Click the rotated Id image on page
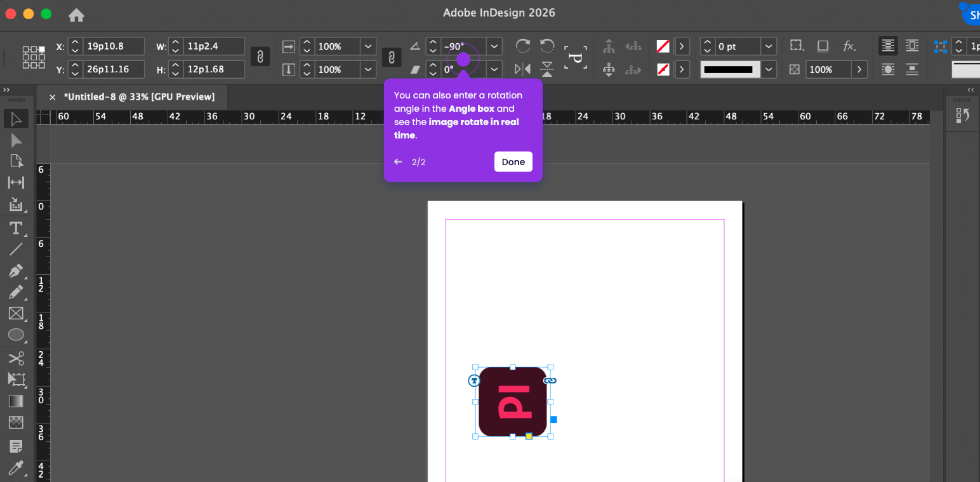980x482 pixels. pos(513,402)
